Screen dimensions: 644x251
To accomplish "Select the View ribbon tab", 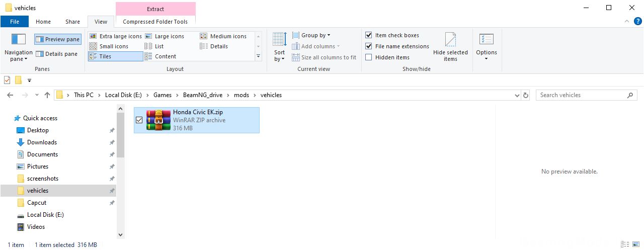I will coord(101,22).
